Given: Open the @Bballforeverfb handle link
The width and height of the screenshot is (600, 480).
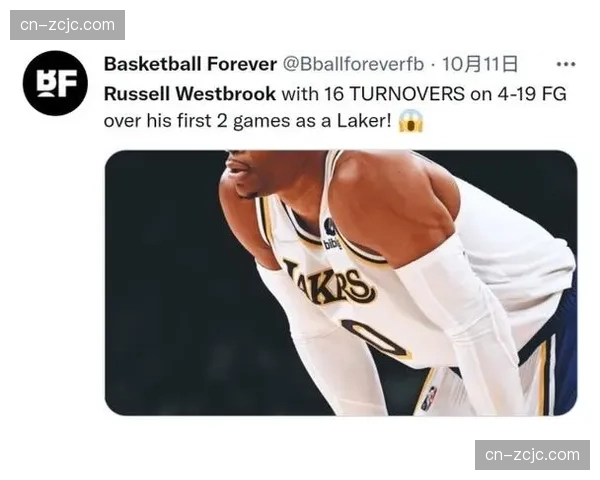Looking at the screenshot, I should [353, 64].
